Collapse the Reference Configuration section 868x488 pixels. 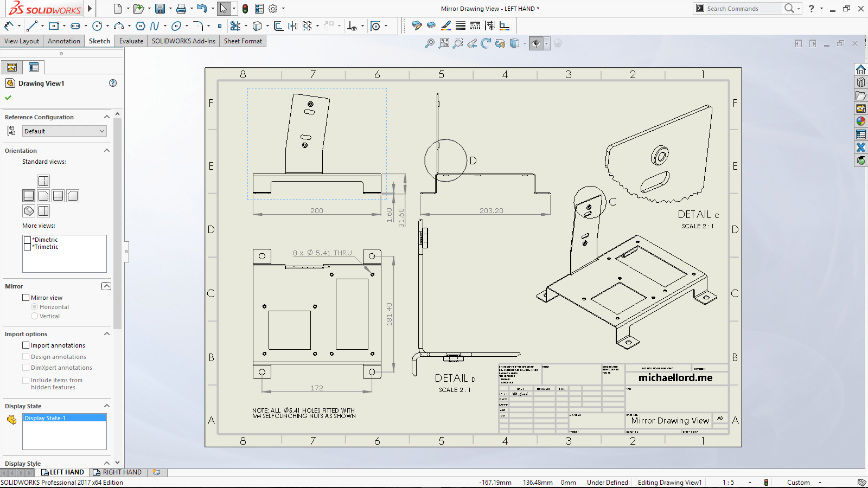pos(106,117)
